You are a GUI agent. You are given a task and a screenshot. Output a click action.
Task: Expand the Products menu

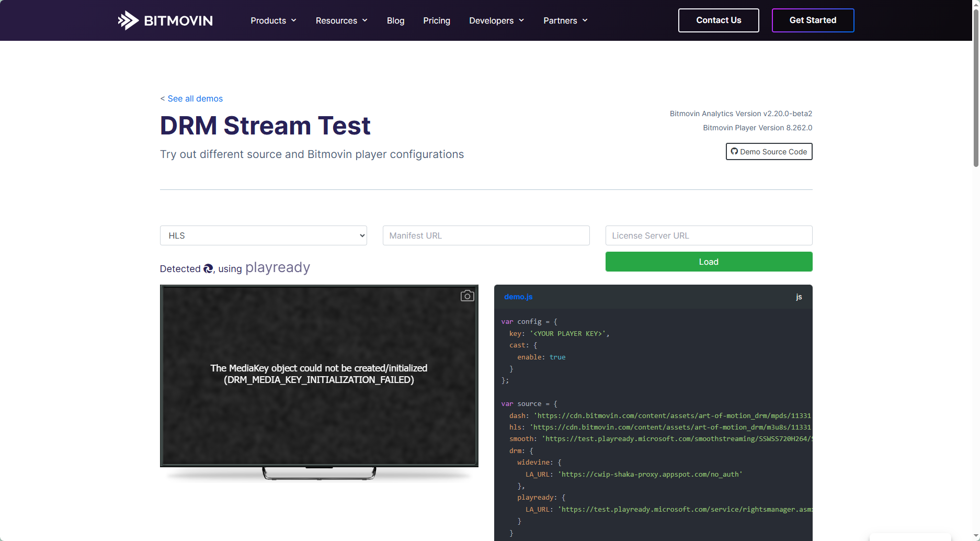[x=274, y=20]
